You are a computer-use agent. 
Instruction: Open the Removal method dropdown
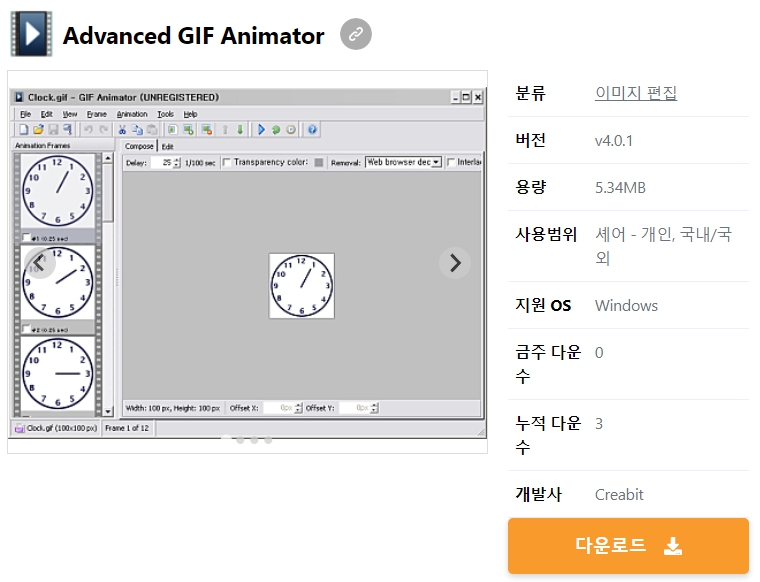[403, 162]
